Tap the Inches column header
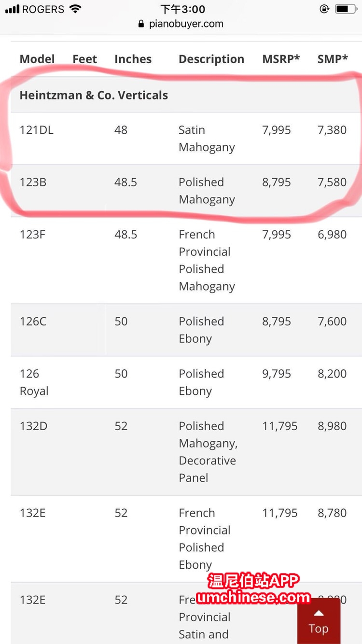 pos(133,59)
